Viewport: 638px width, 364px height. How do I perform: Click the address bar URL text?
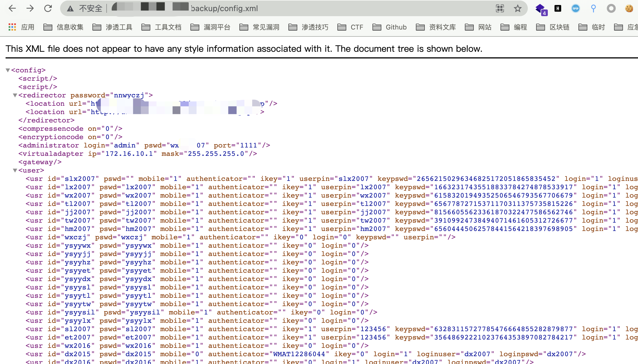pyautogui.click(x=224, y=8)
